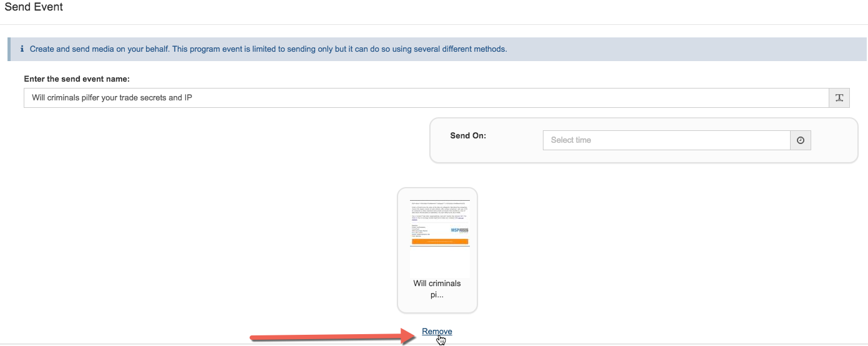868x346 pixels.
Task: Click the text format icon beside event name
Action: click(x=839, y=98)
